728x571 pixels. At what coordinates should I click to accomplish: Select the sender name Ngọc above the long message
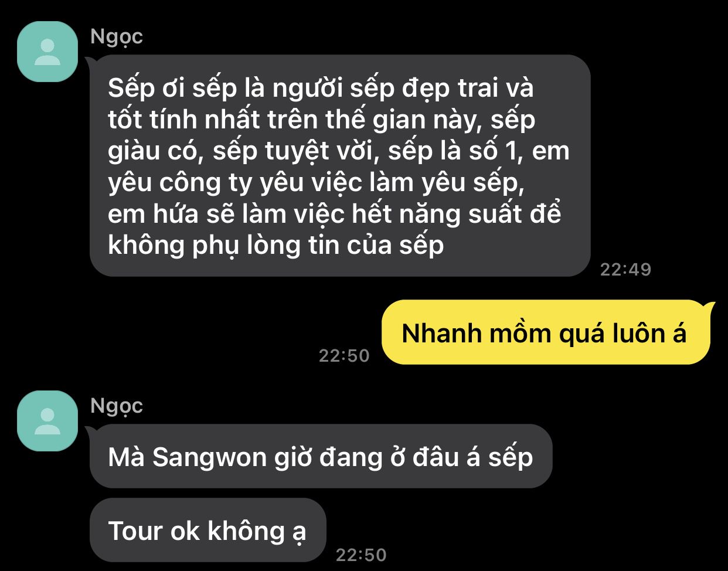pos(117,38)
